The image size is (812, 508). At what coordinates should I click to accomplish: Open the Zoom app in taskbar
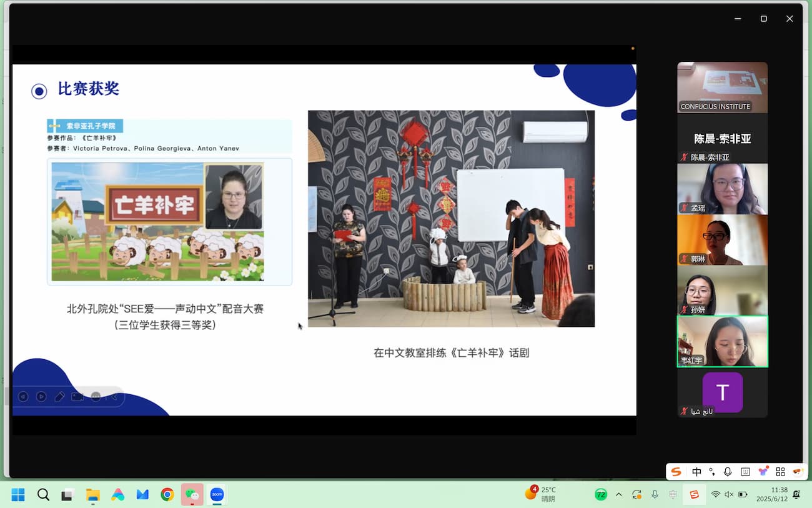[x=217, y=495]
